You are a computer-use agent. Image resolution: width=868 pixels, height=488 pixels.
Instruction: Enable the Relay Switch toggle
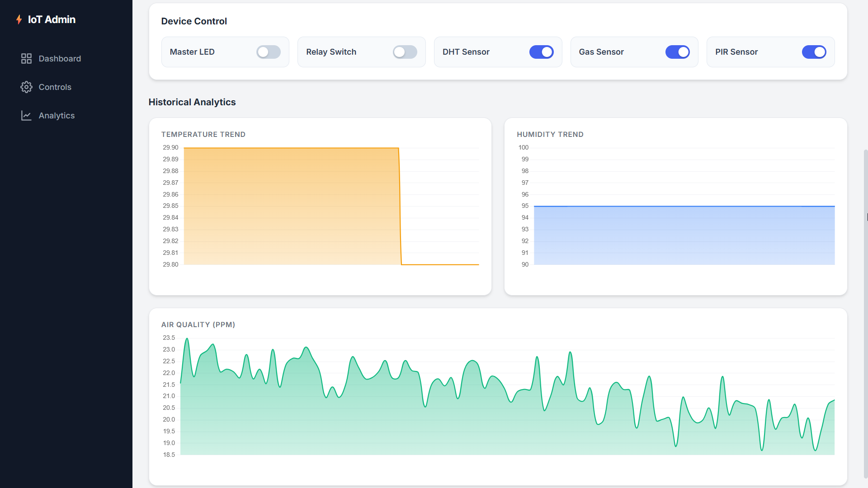405,52
